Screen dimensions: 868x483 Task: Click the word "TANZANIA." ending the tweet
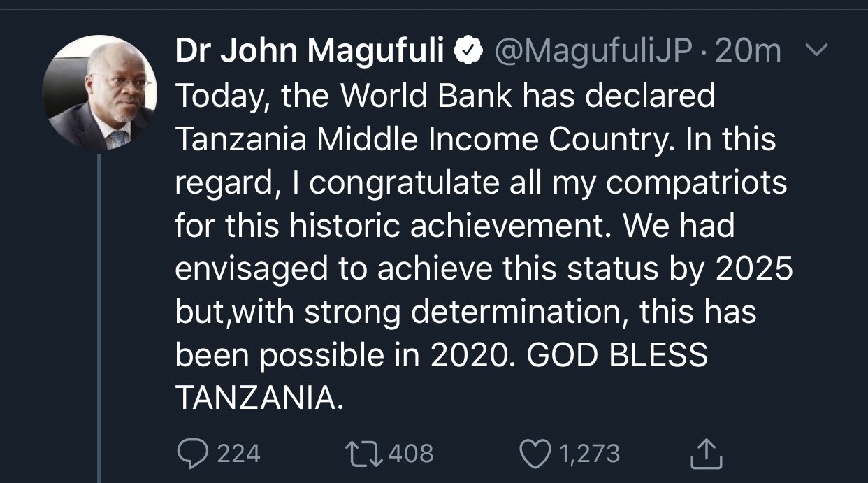point(259,399)
